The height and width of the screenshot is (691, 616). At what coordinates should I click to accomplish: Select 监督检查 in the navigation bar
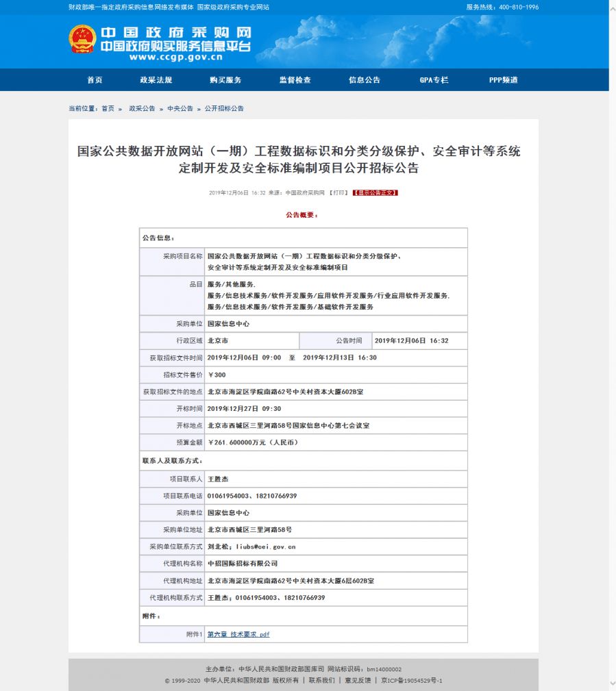coord(295,80)
